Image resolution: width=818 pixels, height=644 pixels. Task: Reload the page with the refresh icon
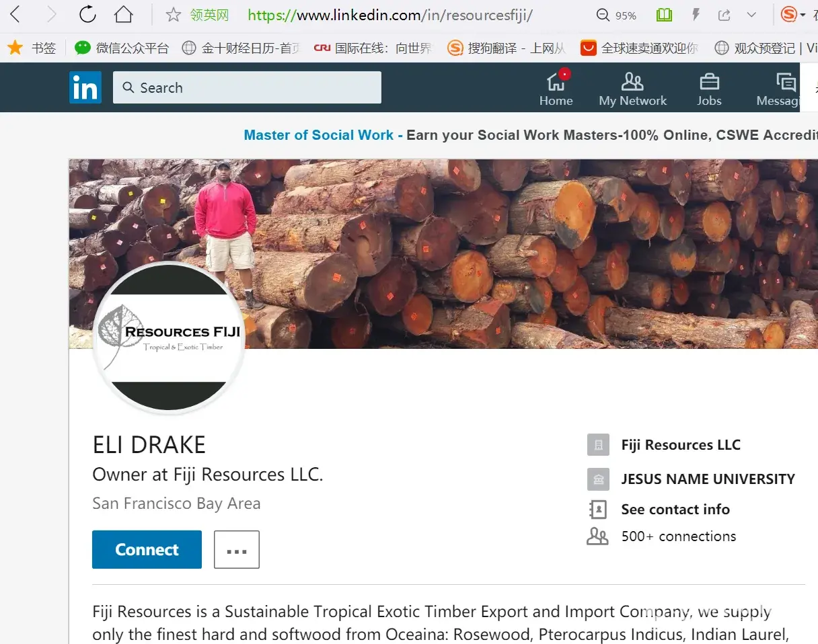point(87,14)
